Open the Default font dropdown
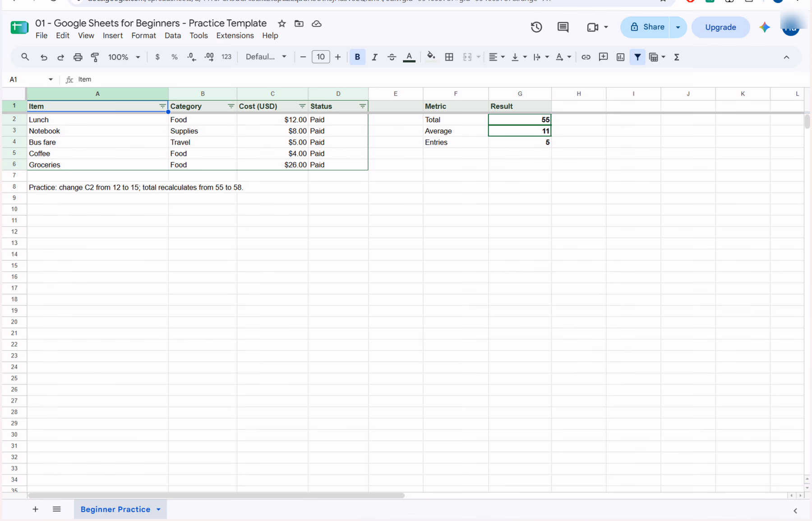This screenshot has height=521, width=812. pyautogui.click(x=266, y=57)
